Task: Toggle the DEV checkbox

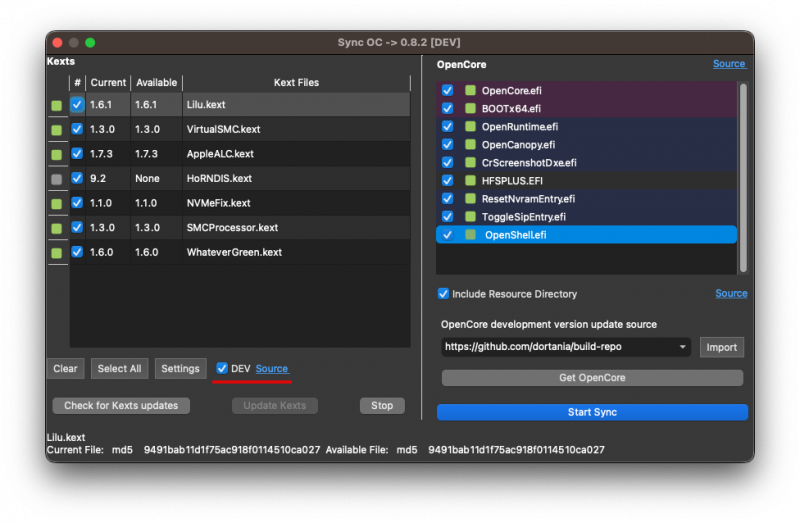Action: tap(222, 369)
